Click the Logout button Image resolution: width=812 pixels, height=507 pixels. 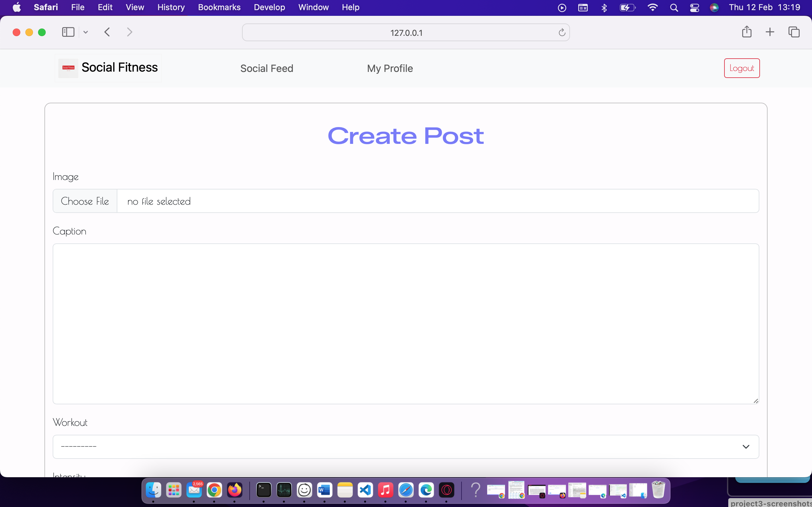[742, 68]
